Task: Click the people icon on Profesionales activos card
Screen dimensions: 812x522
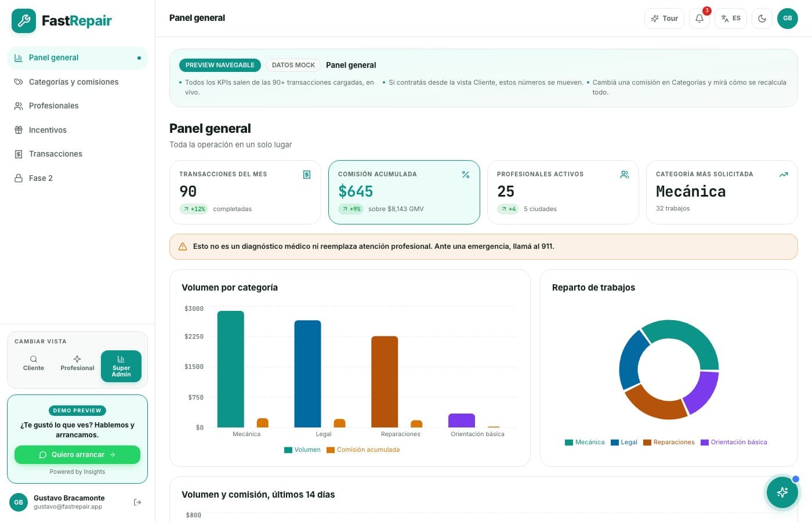Action: click(625, 175)
